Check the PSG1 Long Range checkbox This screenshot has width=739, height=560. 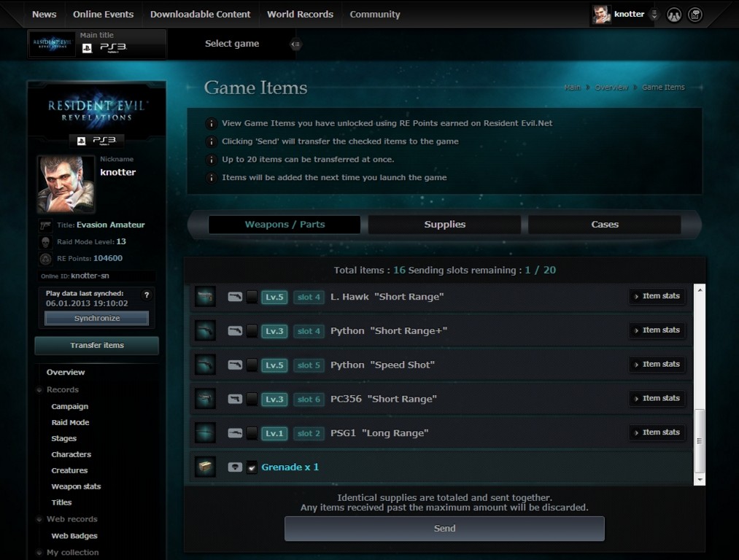pyautogui.click(x=252, y=433)
